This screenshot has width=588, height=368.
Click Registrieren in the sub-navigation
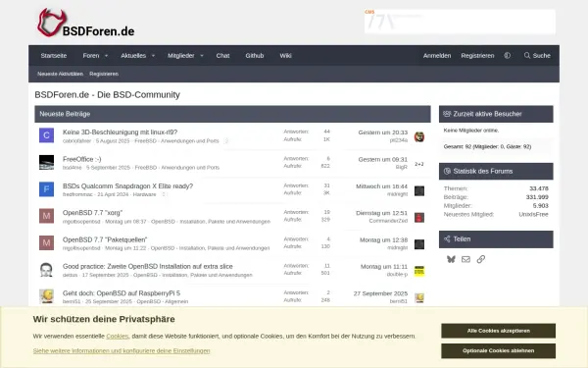click(104, 74)
